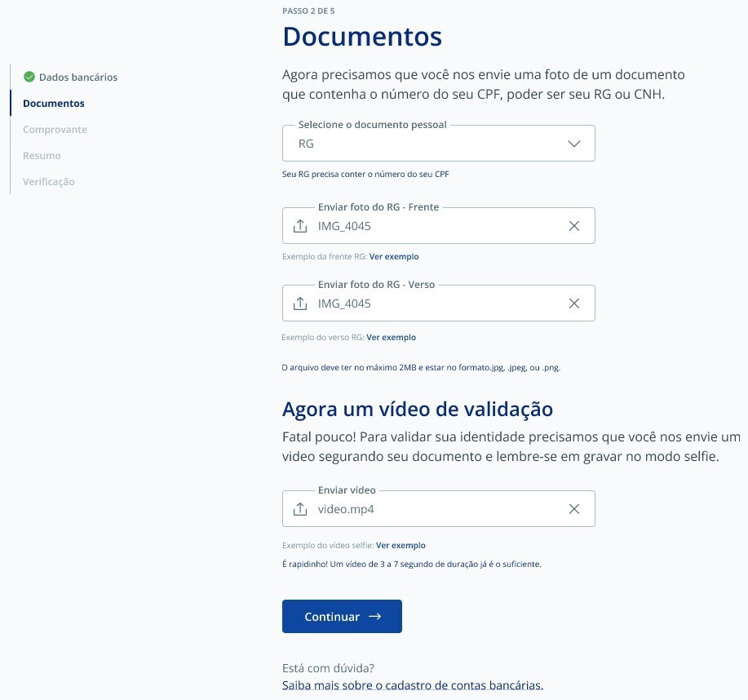Clear the uploaded video.mp4 file
Image resolution: width=748 pixels, height=700 pixels.
(x=574, y=509)
